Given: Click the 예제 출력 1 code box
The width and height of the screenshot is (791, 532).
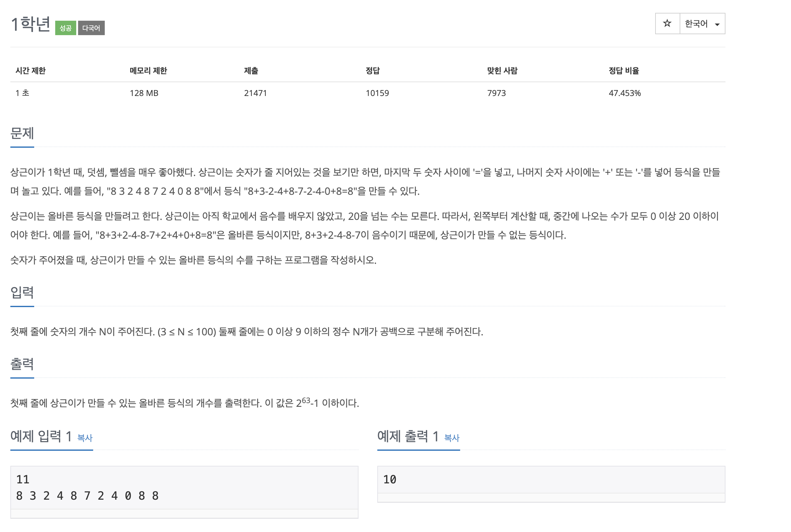Looking at the screenshot, I should click(x=551, y=479).
